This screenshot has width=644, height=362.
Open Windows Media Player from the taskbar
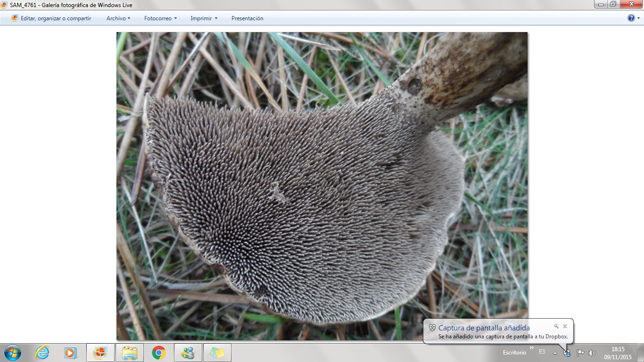coord(71,353)
